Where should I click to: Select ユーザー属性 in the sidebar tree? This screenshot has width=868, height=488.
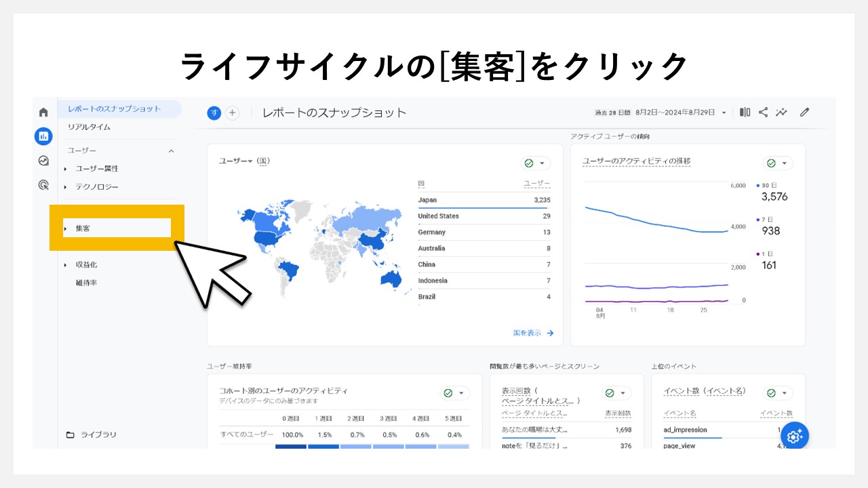pos(96,169)
